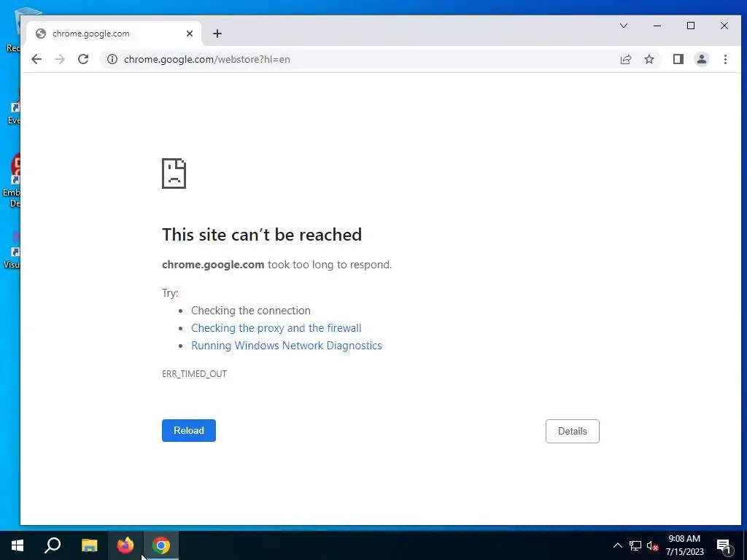Show error Details button
The width and height of the screenshot is (747, 560).
[572, 431]
